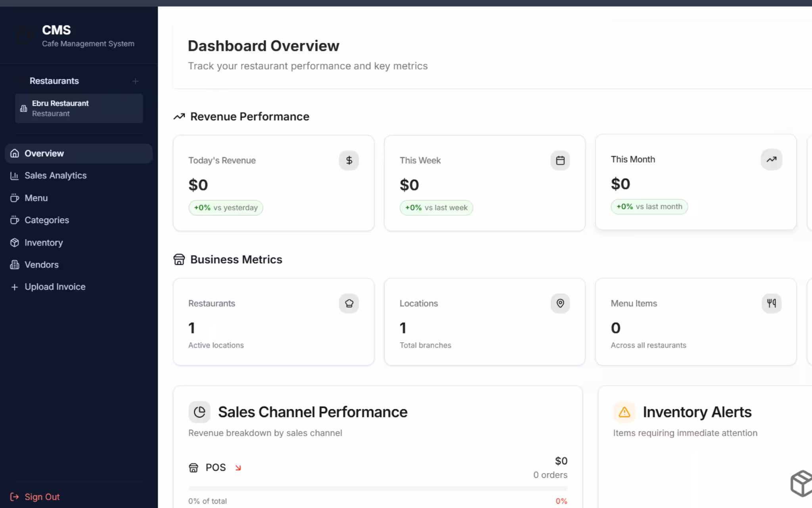Click the Dashboard Overview heading
The image size is (812, 508).
(x=263, y=46)
